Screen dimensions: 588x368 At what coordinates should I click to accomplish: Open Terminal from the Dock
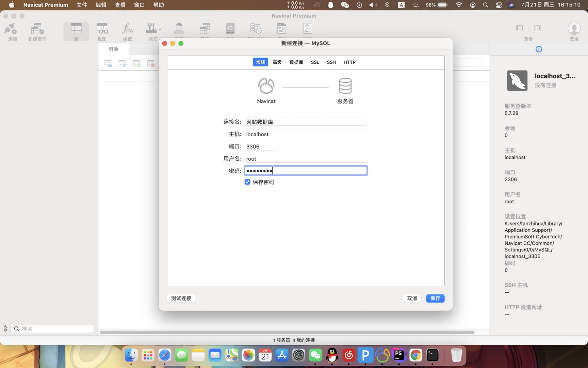[x=432, y=355]
